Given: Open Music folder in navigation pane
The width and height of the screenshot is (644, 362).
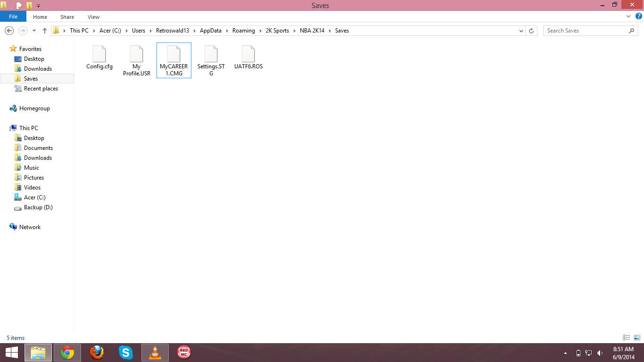Looking at the screenshot, I should [32, 168].
